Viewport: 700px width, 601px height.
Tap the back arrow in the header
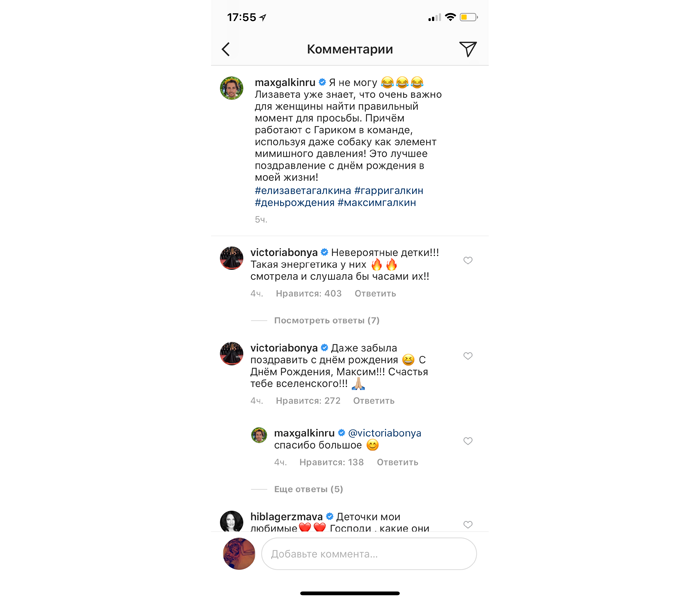(226, 49)
